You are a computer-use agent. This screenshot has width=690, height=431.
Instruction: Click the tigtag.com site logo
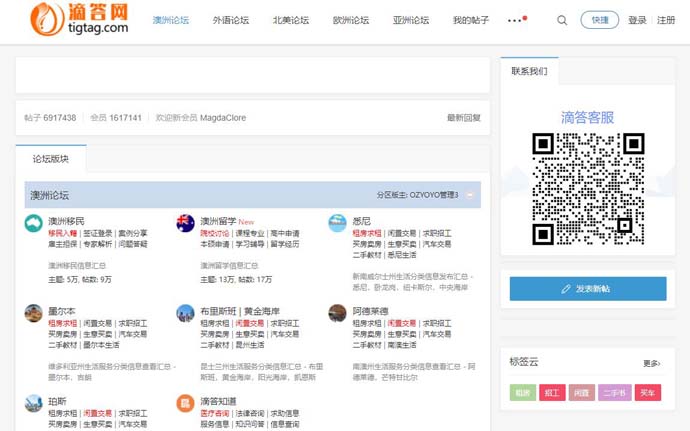click(x=80, y=19)
